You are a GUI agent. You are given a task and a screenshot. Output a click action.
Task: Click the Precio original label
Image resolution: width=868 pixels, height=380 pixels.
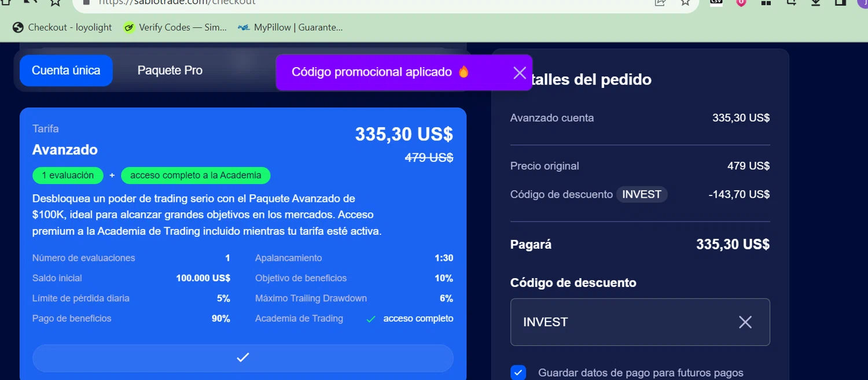pyautogui.click(x=545, y=166)
